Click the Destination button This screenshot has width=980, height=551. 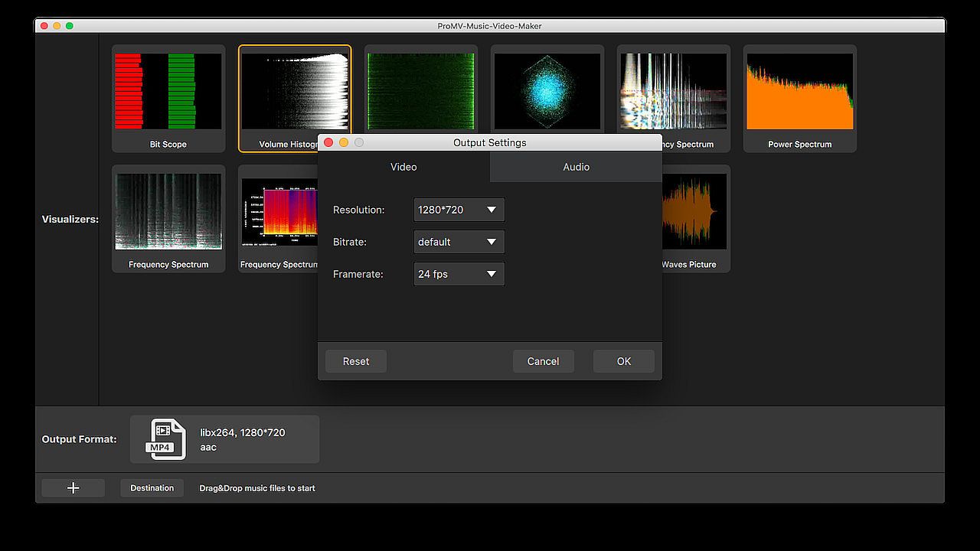click(152, 488)
